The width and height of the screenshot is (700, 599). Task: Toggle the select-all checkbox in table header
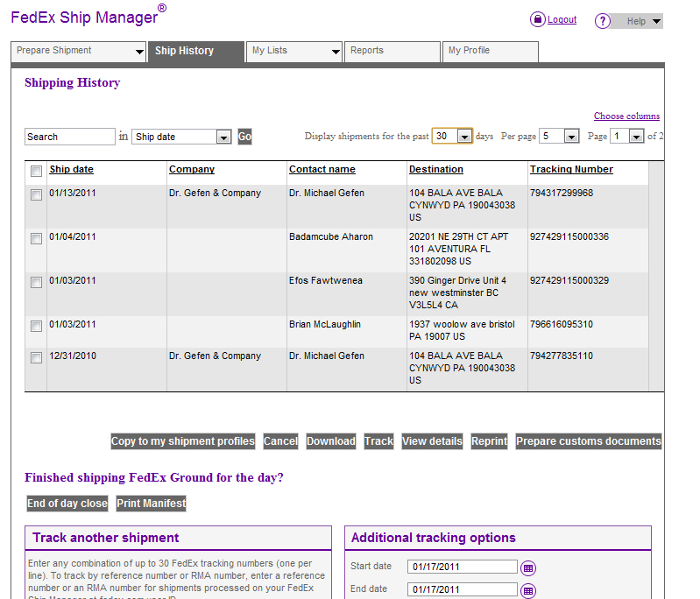click(36, 171)
